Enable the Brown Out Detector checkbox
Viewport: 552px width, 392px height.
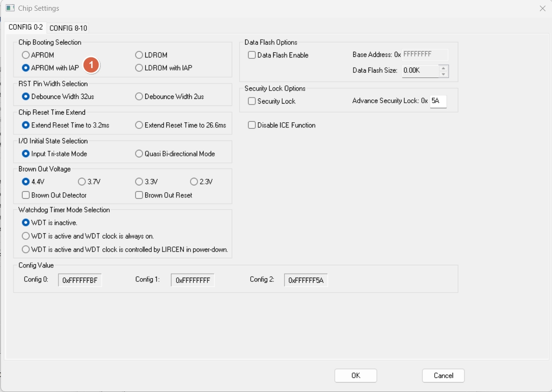tap(26, 195)
